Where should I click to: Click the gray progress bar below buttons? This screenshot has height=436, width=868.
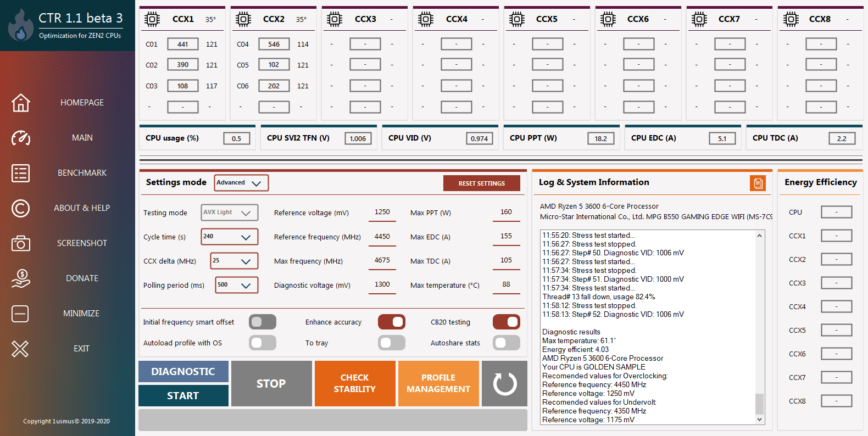click(333, 420)
